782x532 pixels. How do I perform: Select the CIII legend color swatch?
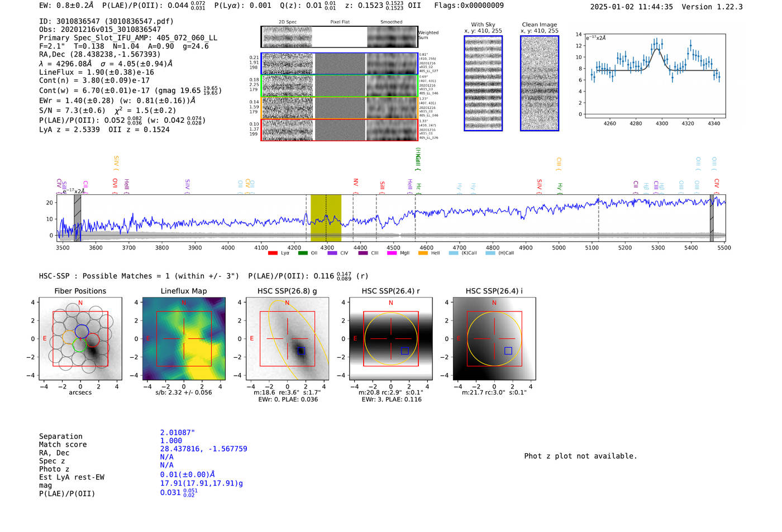click(363, 253)
